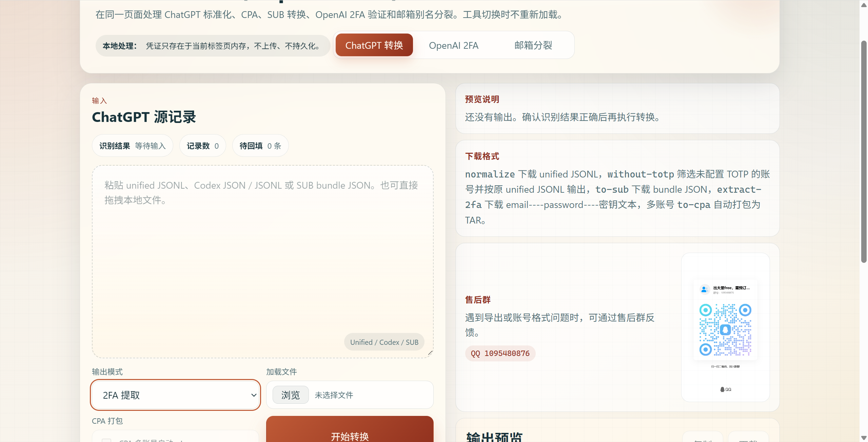868x442 pixels.
Task: Click the 记录数 0 counter chip
Action: tap(203, 146)
